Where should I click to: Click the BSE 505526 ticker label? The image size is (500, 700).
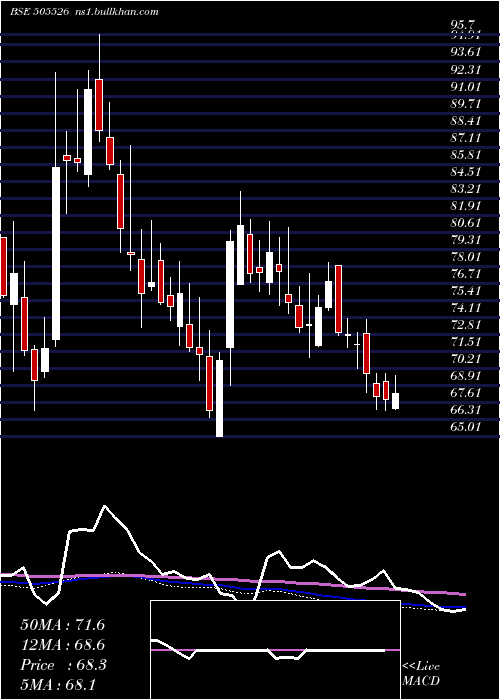[x=39, y=12]
